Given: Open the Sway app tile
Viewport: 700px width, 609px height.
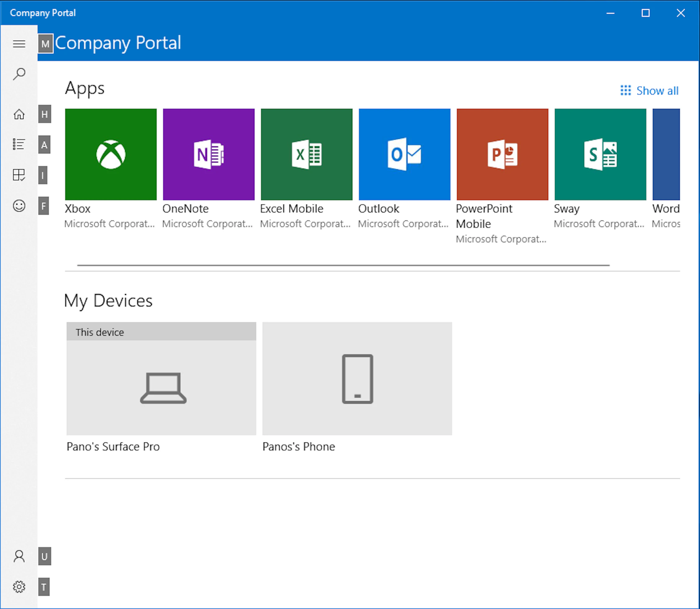Looking at the screenshot, I should click(x=600, y=154).
